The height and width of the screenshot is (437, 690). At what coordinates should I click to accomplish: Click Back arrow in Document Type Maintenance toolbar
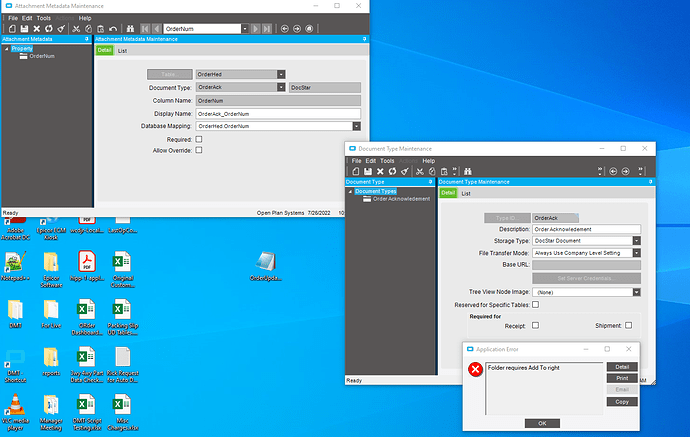point(613,171)
